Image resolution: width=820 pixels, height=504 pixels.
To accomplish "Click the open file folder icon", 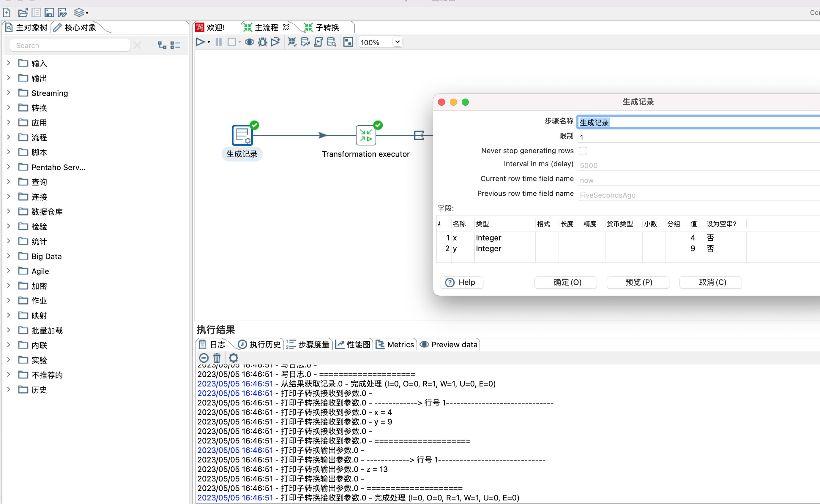I will point(23,13).
